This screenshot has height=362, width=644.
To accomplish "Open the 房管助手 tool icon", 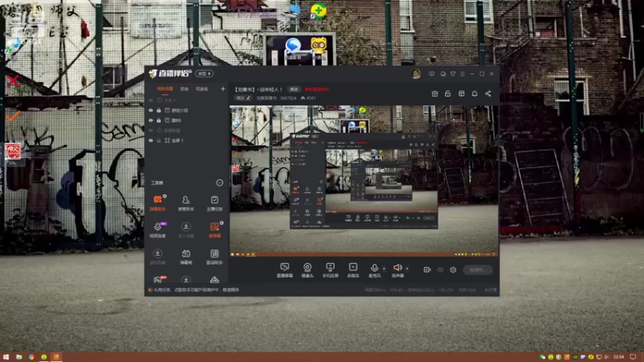I will click(x=186, y=203).
